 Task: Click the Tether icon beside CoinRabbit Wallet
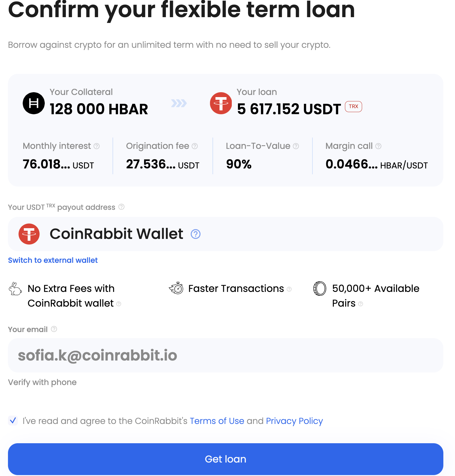pyautogui.click(x=29, y=234)
